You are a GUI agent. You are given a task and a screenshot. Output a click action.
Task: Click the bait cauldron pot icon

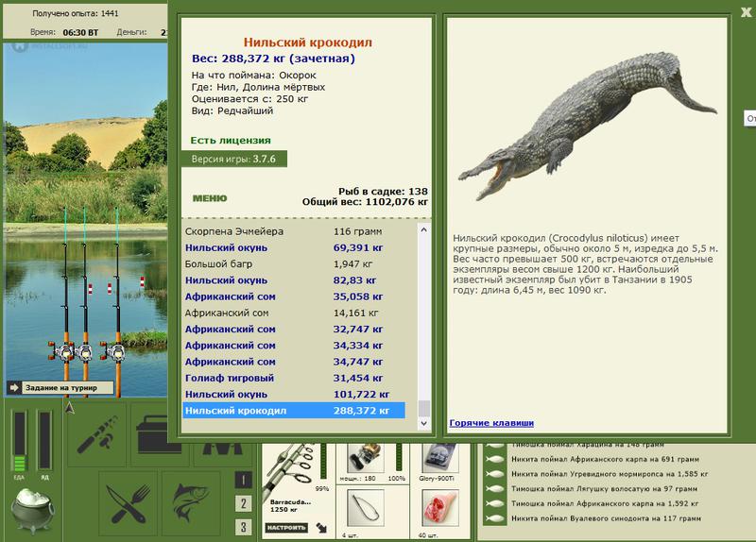click(x=33, y=511)
